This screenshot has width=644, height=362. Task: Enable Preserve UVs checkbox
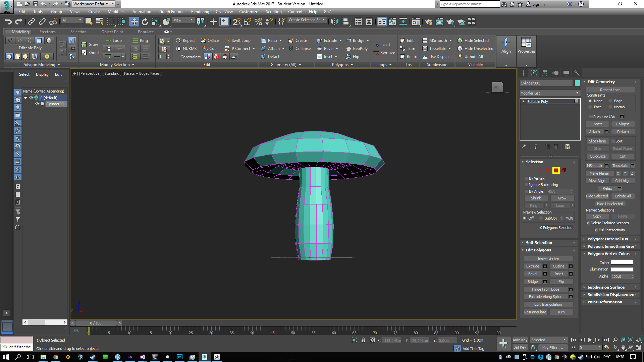[x=591, y=117]
